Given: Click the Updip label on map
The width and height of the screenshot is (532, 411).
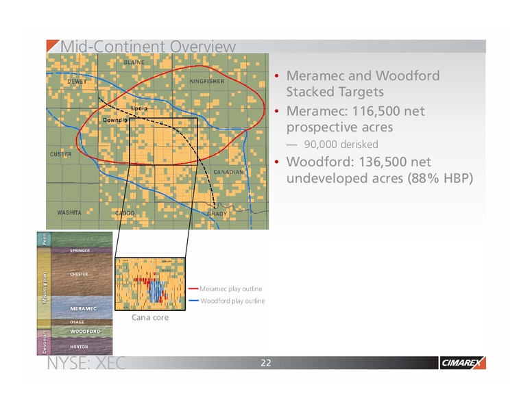Looking at the screenshot, I should click(x=139, y=108).
